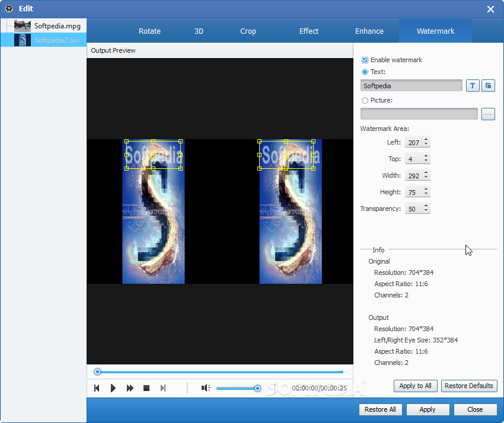504x423 pixels.
Task: Open the text color picker icon
Action: [x=488, y=86]
